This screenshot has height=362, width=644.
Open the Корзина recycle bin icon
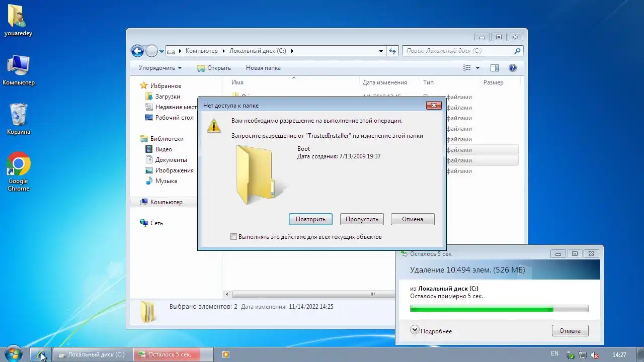19,119
